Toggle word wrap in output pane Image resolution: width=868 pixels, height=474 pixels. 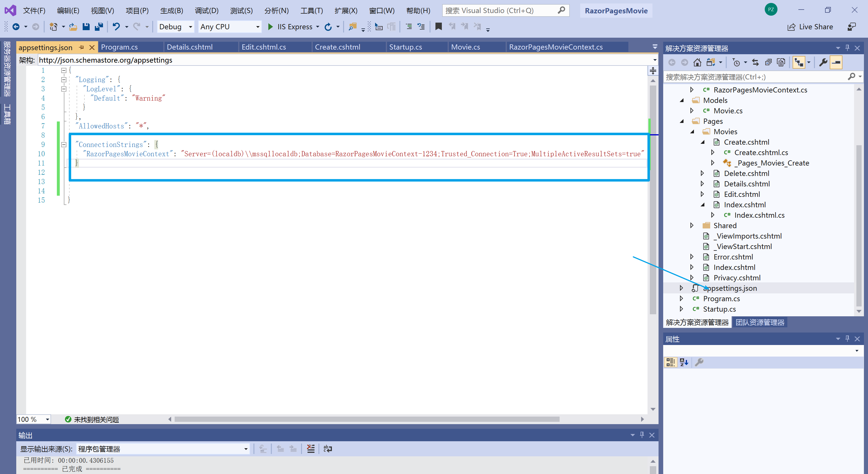click(328, 449)
